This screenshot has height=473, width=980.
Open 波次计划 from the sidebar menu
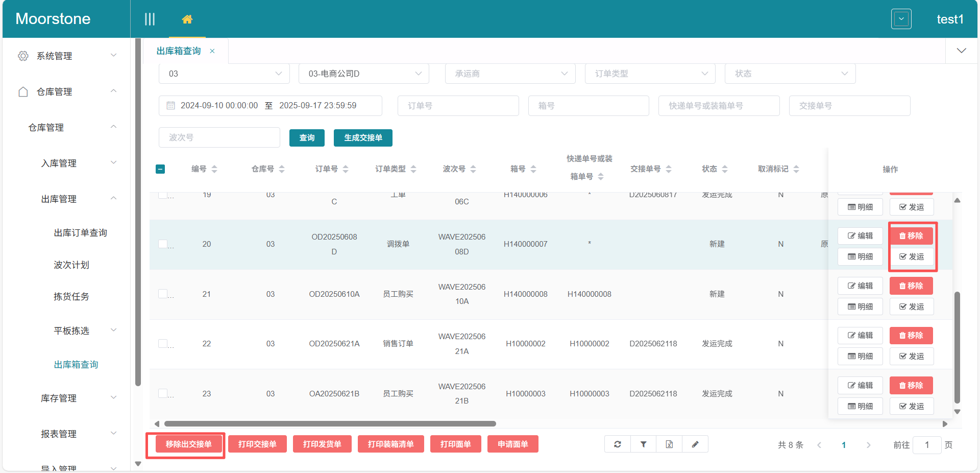click(x=71, y=265)
